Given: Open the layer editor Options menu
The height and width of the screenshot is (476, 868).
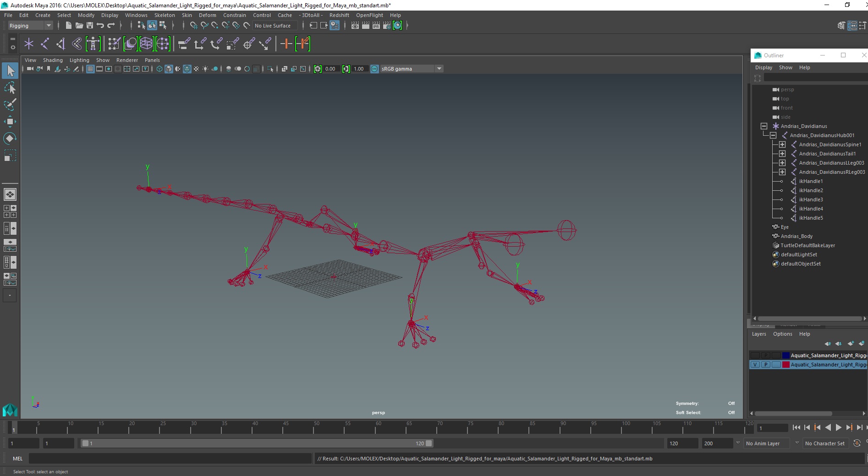Looking at the screenshot, I should [x=782, y=334].
